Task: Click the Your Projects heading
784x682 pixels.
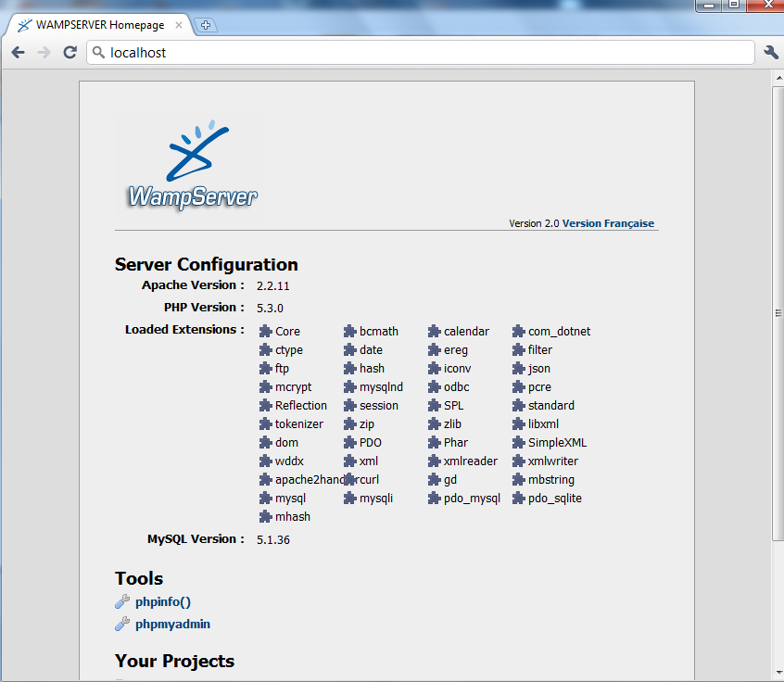Action: [x=174, y=661]
